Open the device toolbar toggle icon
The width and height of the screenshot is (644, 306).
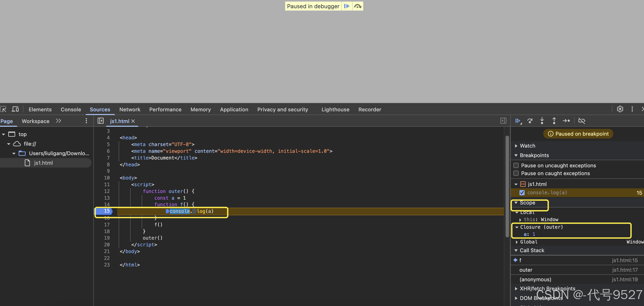click(15, 109)
